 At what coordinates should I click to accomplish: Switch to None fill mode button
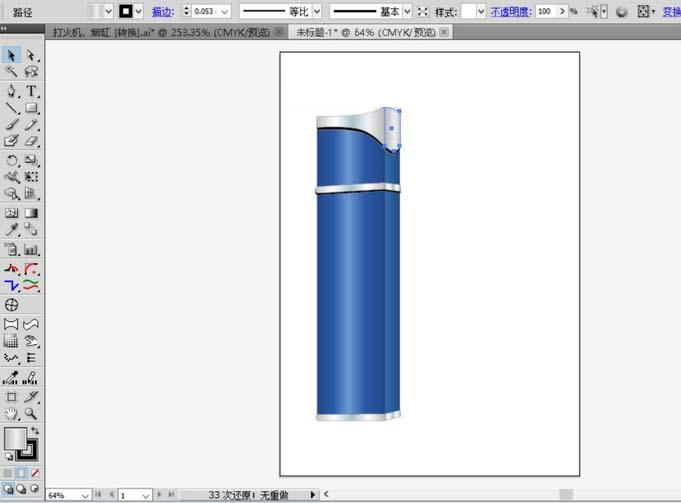point(36,472)
